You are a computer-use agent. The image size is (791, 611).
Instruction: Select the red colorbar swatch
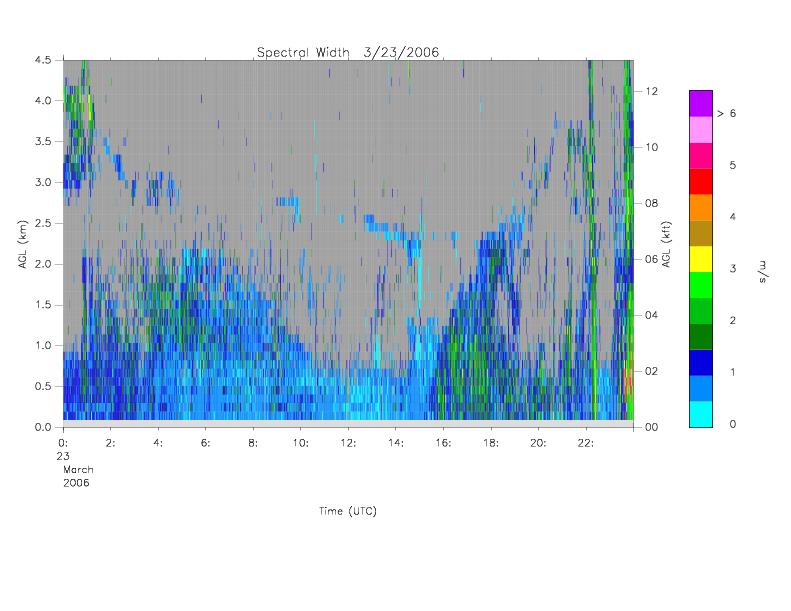[701, 181]
